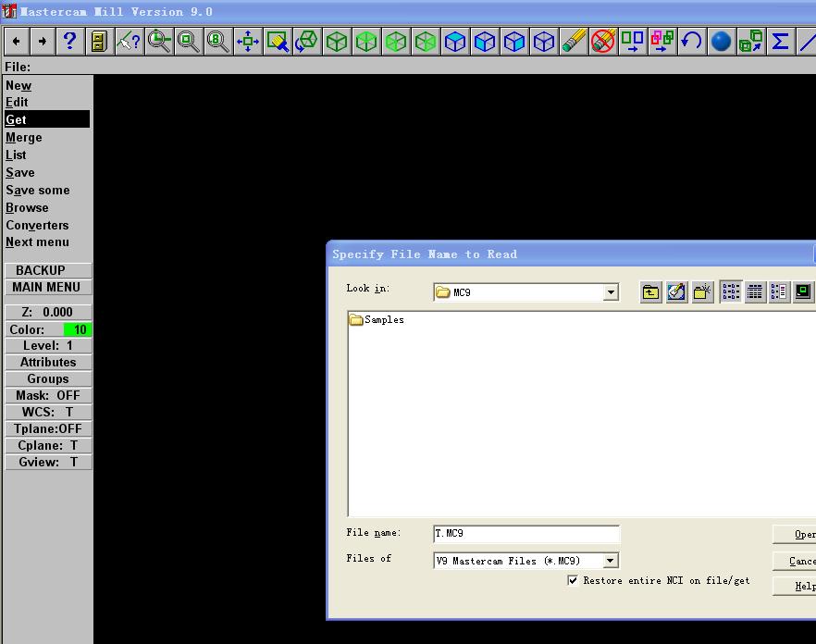Click the last blue Cplane cube icon

pos(544,41)
